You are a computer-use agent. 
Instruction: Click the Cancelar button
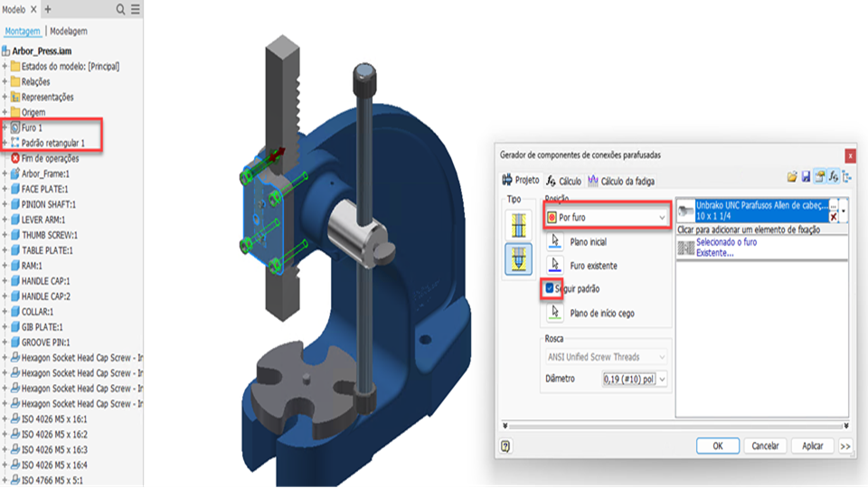tap(765, 446)
